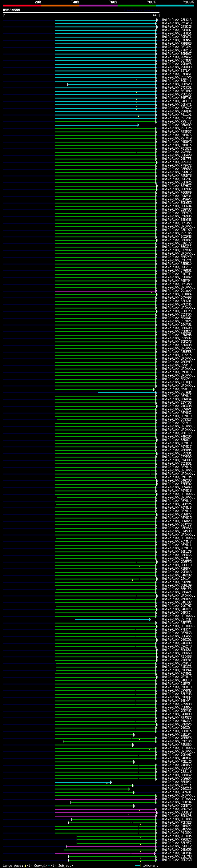This screenshot has width=197, height=868.
Task: Click hit label UniRef100_B2VT56
Action: (x=176, y=403)
